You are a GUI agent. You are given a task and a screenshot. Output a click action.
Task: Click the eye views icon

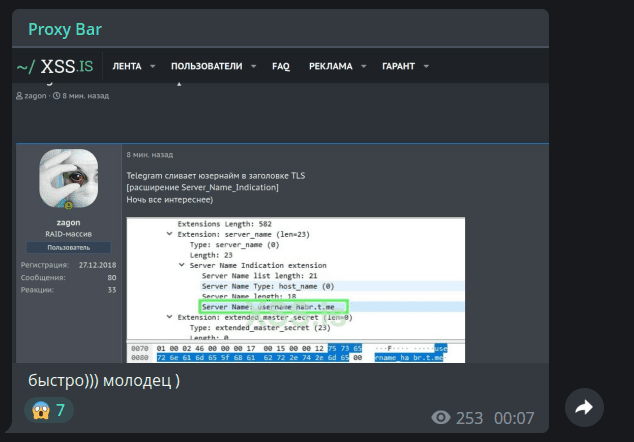point(441,417)
